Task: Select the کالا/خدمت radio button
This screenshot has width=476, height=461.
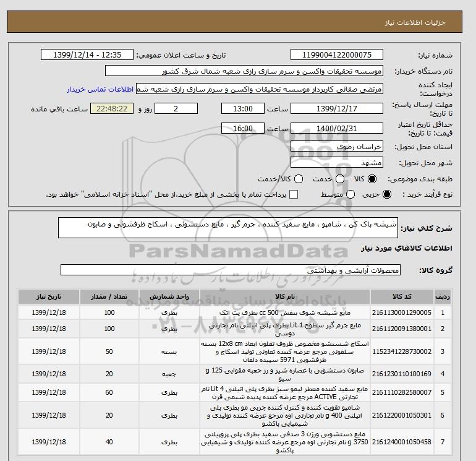Action: pyautogui.click(x=299, y=179)
